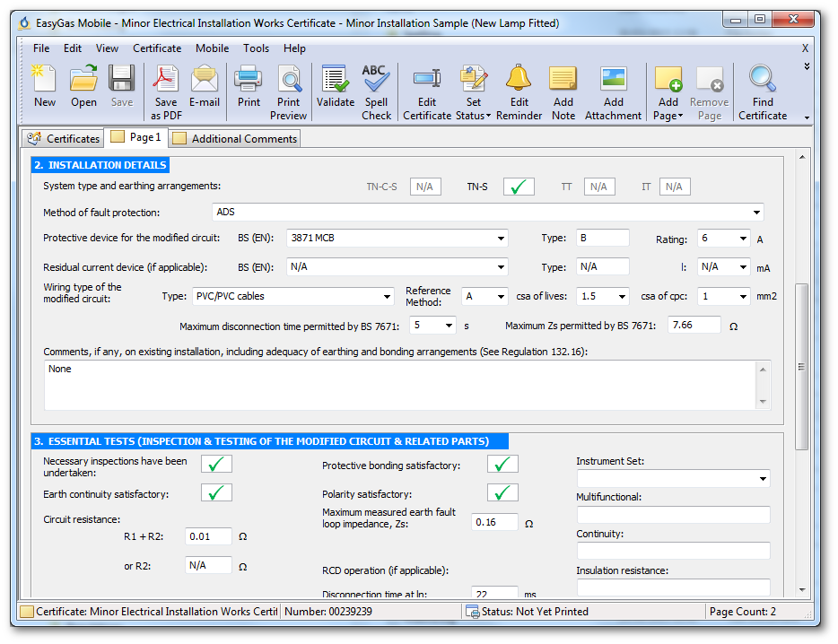Click the EasyGas flame icon in title bar
Screen dimensions: 838x644
click(24, 23)
